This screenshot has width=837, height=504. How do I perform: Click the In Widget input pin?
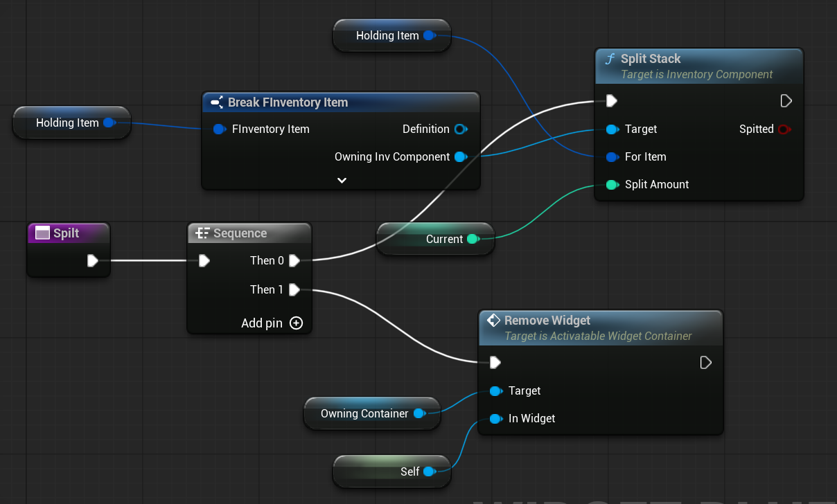click(x=495, y=418)
